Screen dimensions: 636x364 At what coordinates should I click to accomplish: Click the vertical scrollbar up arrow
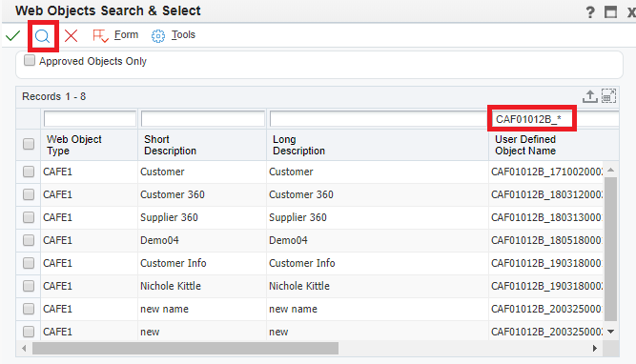pyautogui.click(x=611, y=170)
